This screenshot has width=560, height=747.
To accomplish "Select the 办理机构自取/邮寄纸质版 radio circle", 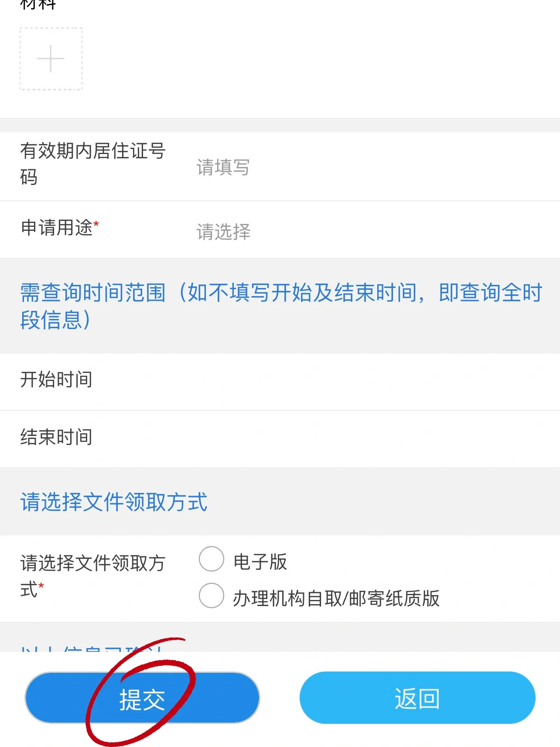I will [212, 596].
